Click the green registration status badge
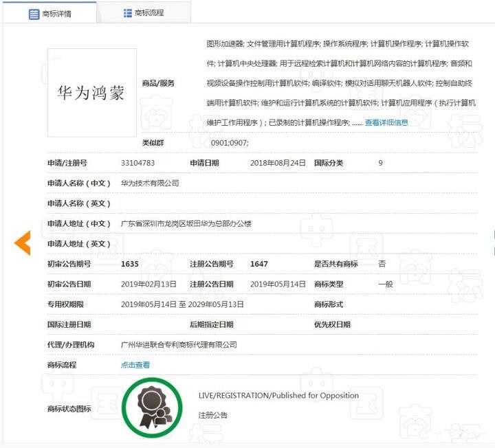Image resolution: width=495 pixels, height=448 pixels. coord(151,407)
